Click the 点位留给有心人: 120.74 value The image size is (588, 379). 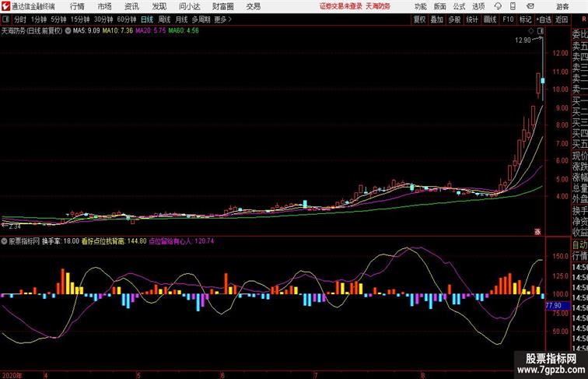pos(181,241)
